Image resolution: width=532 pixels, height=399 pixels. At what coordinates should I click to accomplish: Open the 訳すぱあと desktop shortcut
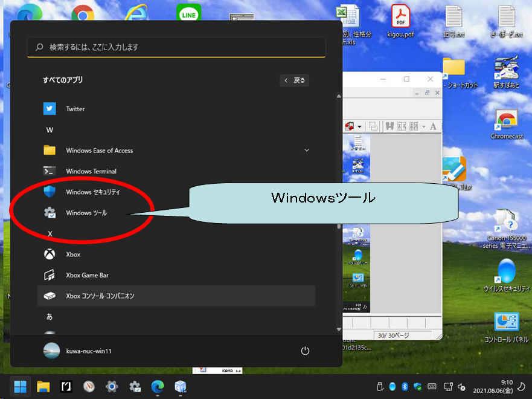(x=507, y=72)
